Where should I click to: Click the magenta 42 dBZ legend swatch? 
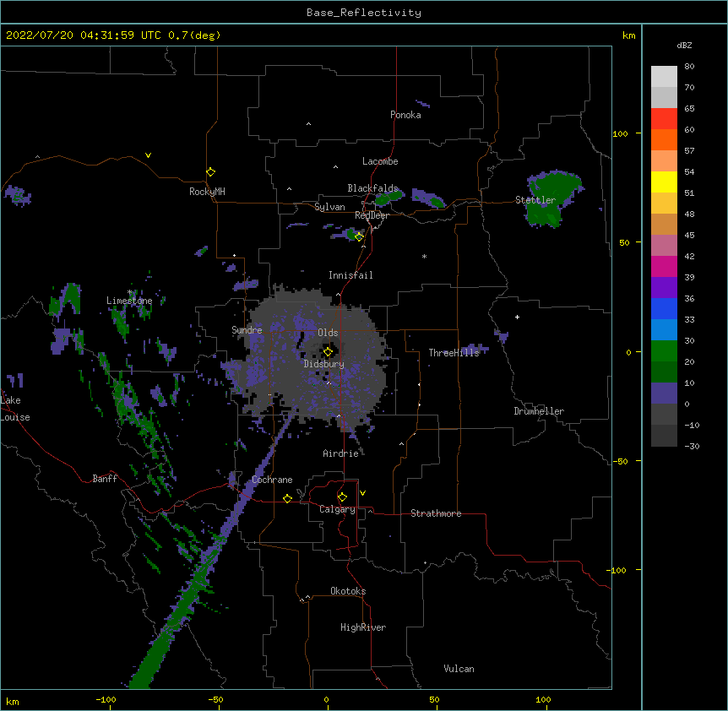point(664,266)
